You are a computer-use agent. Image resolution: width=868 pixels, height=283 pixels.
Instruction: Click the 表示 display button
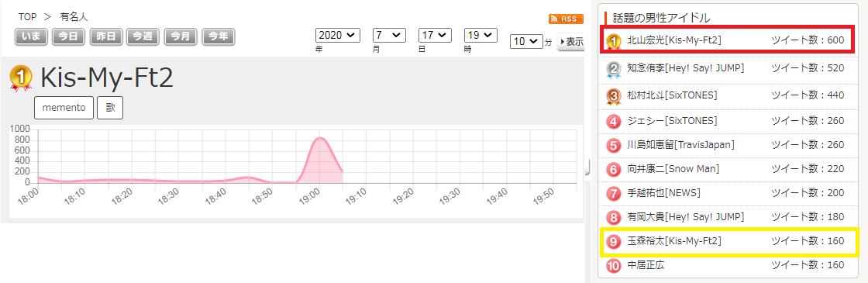point(570,42)
